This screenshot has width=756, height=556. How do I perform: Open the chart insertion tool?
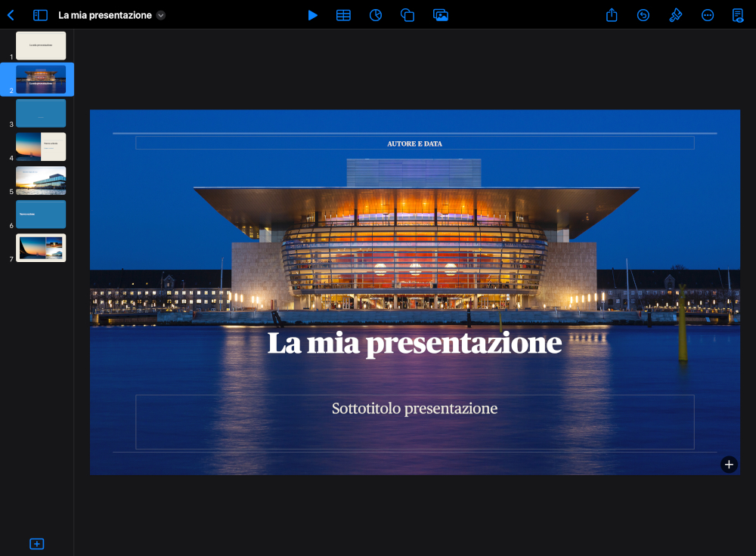pyautogui.click(x=375, y=14)
